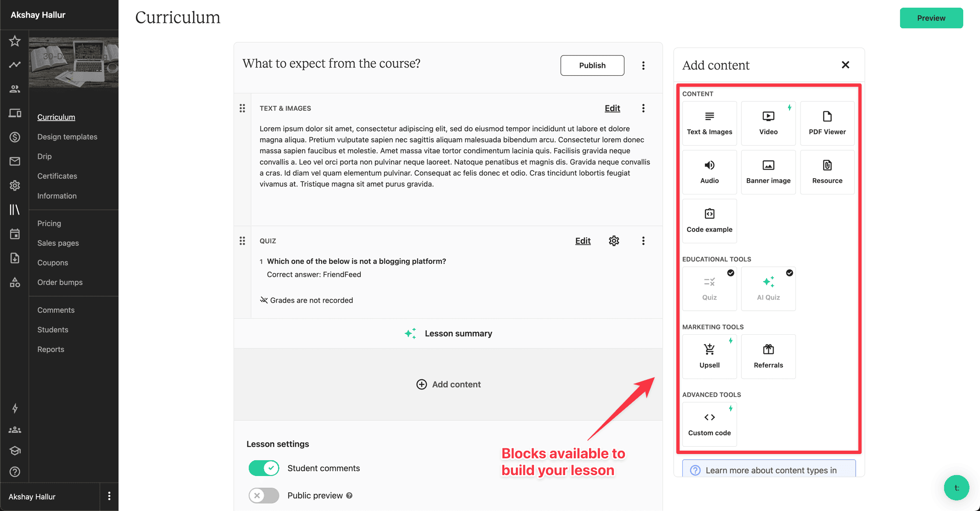
Task: Open account menu next to Akshay Hallur
Action: click(x=109, y=496)
